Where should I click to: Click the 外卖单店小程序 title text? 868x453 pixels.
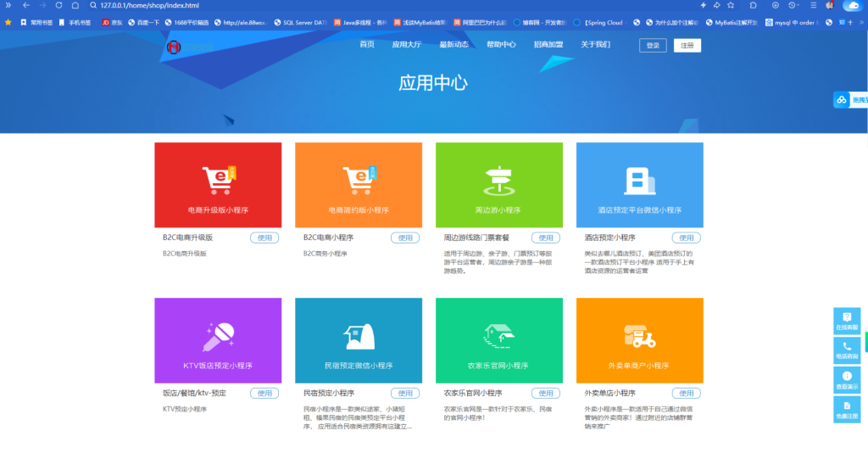point(610,393)
